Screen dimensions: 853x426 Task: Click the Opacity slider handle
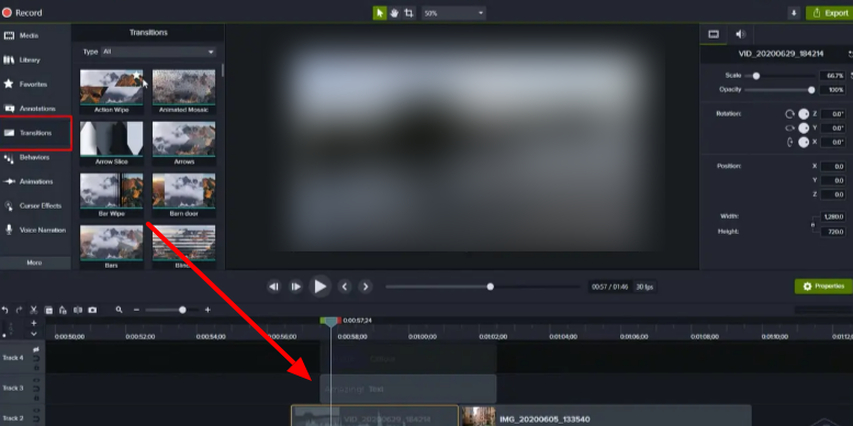tap(812, 90)
